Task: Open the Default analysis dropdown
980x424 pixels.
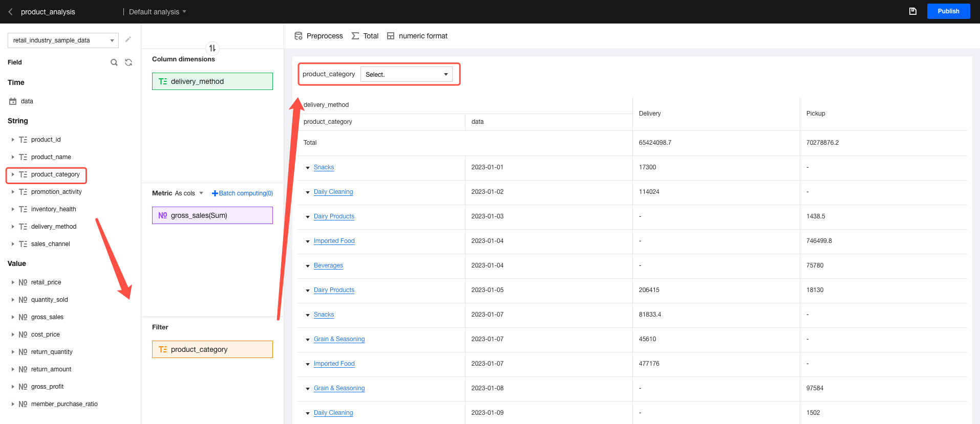Action: pos(158,12)
